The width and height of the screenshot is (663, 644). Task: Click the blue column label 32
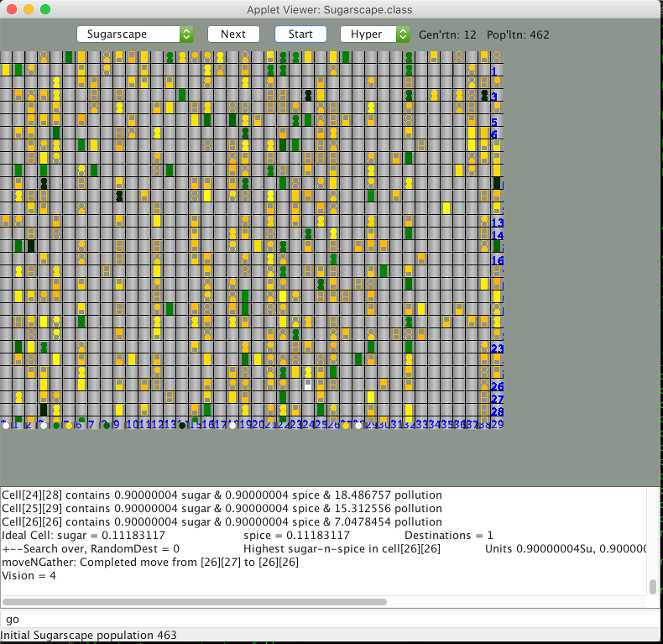408,424
